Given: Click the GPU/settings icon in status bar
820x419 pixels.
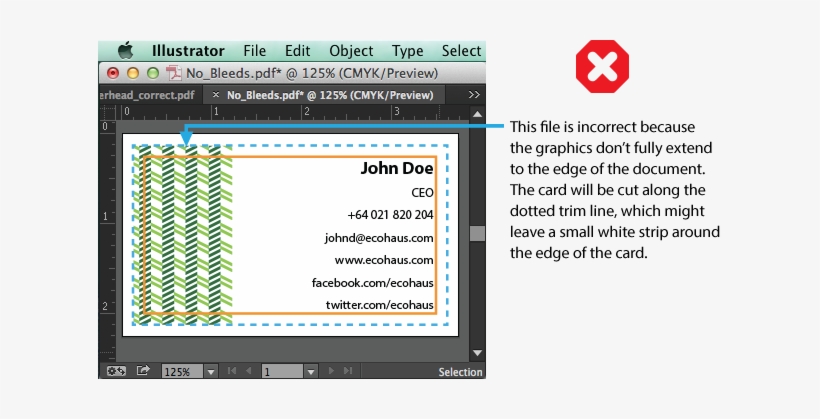Looking at the screenshot, I should coord(116,371).
